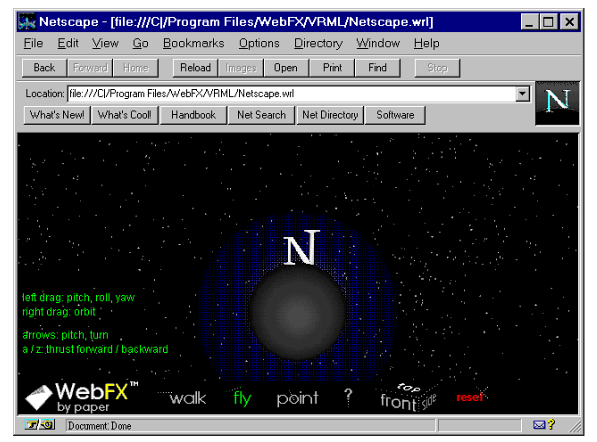The height and width of the screenshot is (442, 597).
Task: Click the white N on the 3D sphere
Action: pos(301,247)
